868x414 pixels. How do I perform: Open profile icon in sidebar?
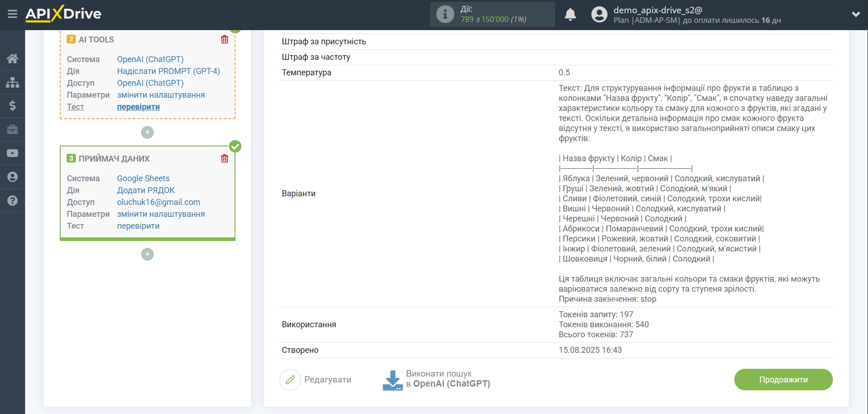(x=12, y=177)
